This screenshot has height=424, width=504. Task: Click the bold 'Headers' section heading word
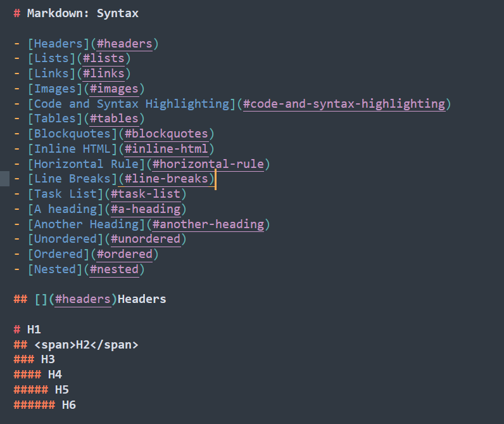pyautogui.click(x=142, y=299)
